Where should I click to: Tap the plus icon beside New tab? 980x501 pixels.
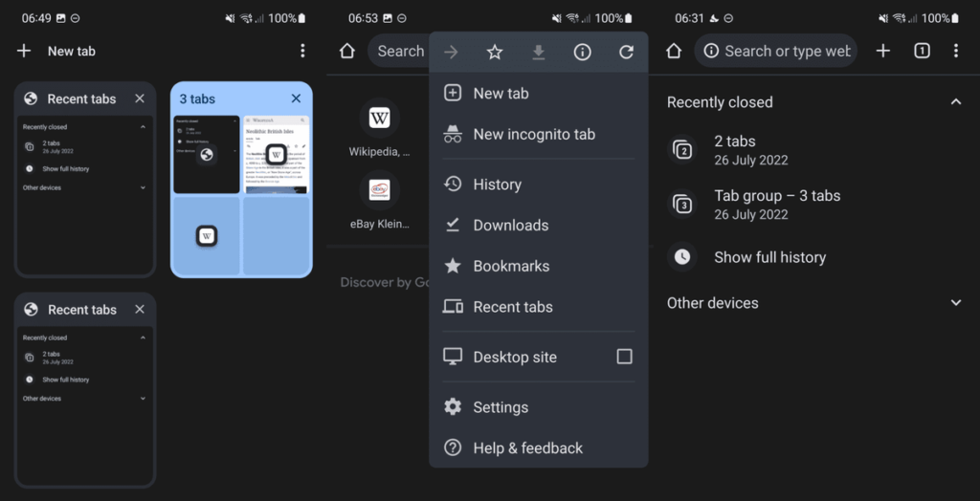[x=24, y=52]
